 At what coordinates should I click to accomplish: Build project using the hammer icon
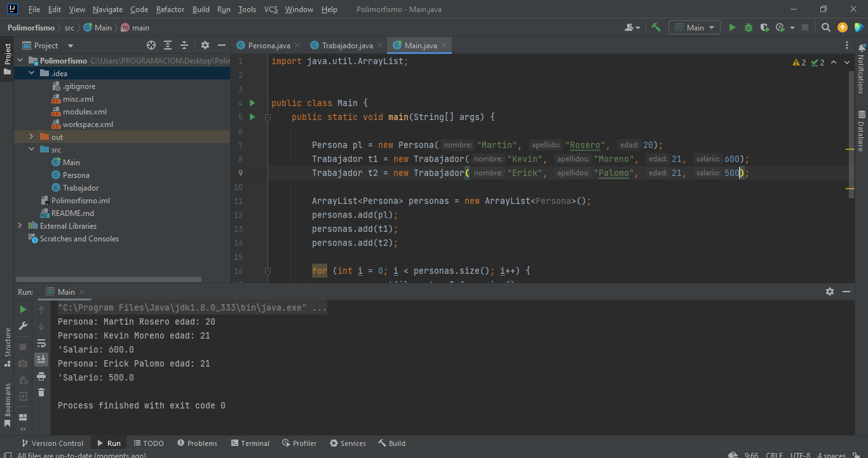pyautogui.click(x=657, y=27)
